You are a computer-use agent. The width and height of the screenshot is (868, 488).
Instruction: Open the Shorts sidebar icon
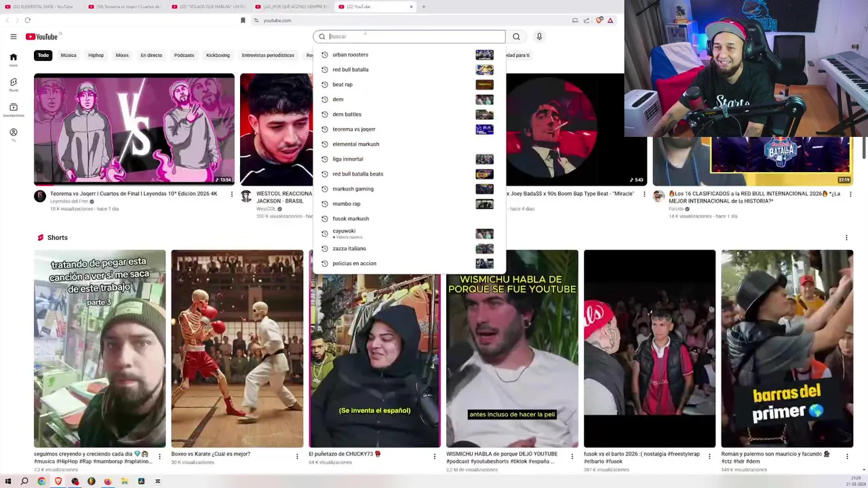[13, 85]
